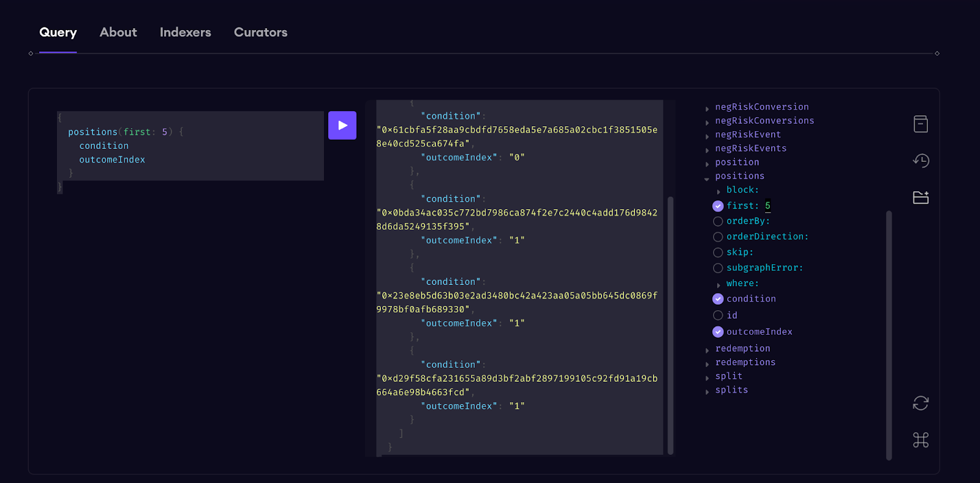The width and height of the screenshot is (980, 483).
Task: Deselect the outcomeIndex field
Action: pyautogui.click(x=718, y=332)
